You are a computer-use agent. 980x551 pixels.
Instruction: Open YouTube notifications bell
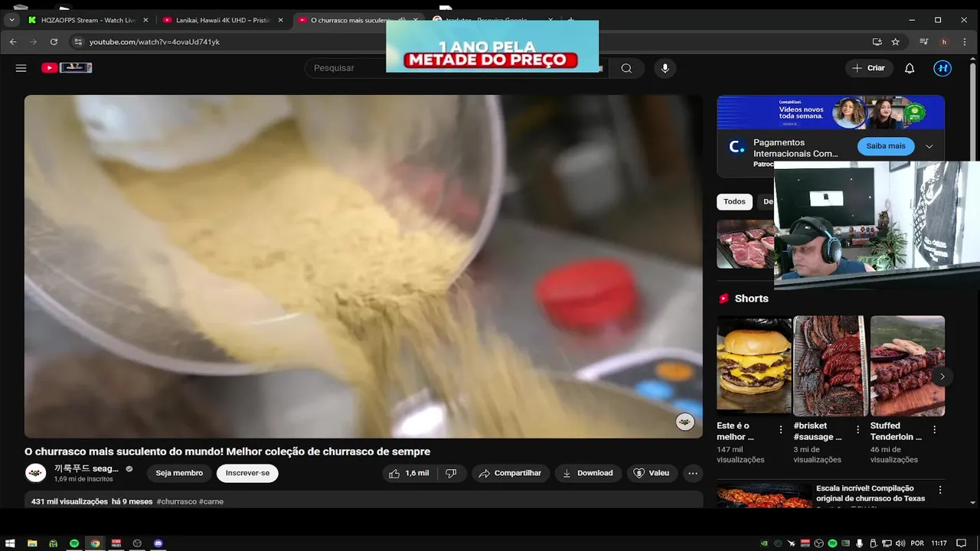point(910,68)
